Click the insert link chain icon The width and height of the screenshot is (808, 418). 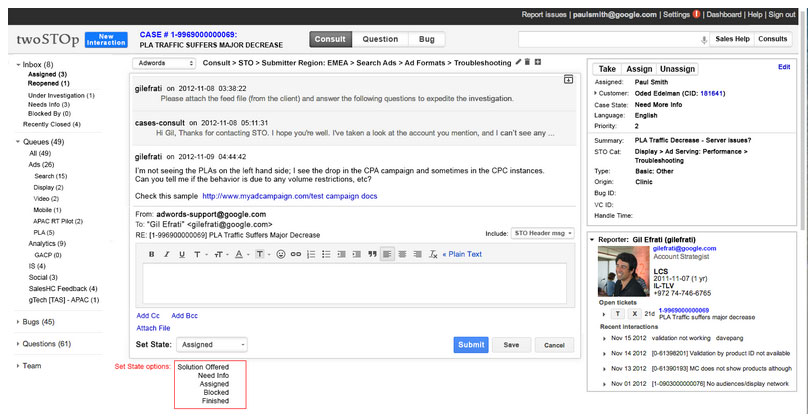[x=296, y=254]
